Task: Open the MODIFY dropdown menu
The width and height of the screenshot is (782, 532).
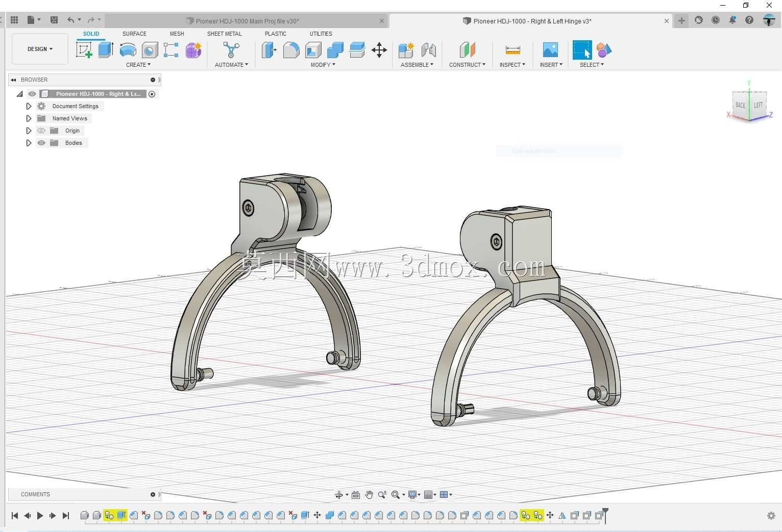Action: click(323, 65)
